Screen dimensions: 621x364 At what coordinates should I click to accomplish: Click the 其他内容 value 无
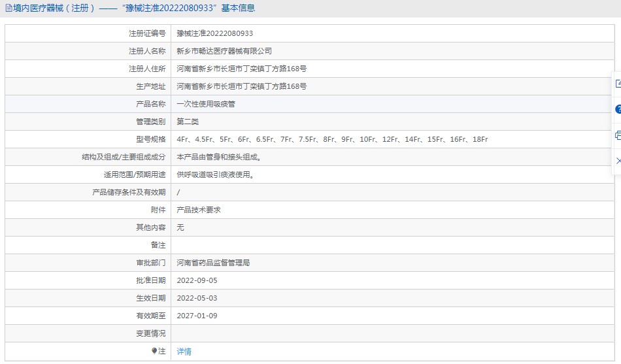coord(180,227)
